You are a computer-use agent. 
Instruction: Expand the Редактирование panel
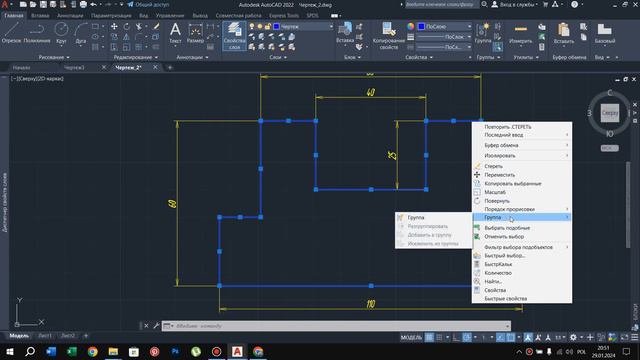pyautogui.click(x=136, y=57)
